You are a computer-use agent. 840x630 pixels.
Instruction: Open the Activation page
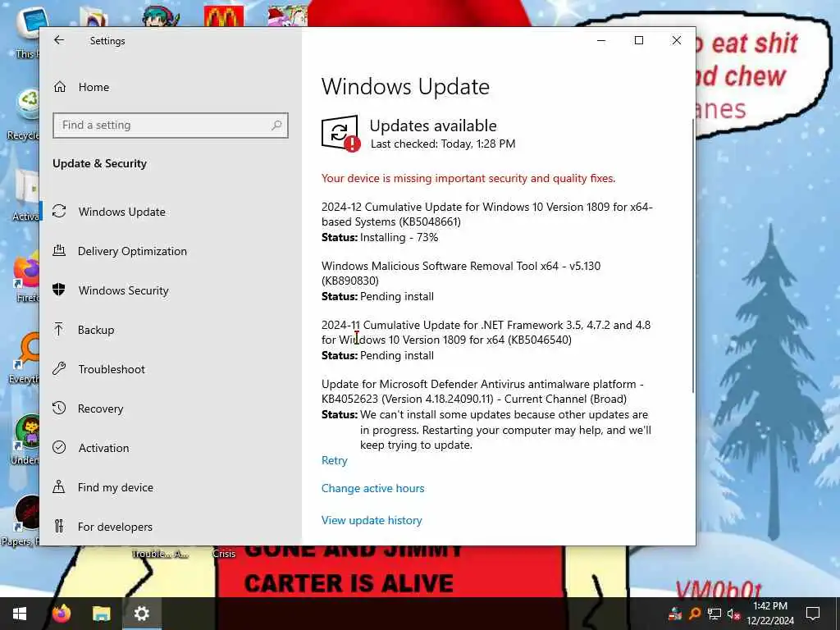pyautogui.click(x=103, y=448)
